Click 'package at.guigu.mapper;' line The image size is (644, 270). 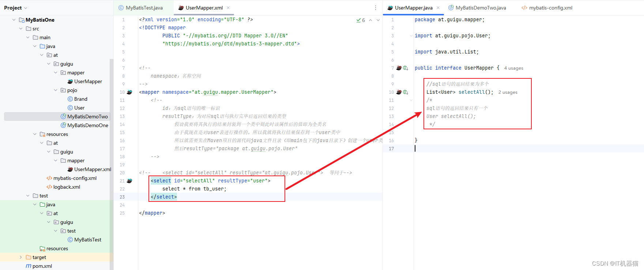[x=450, y=19]
